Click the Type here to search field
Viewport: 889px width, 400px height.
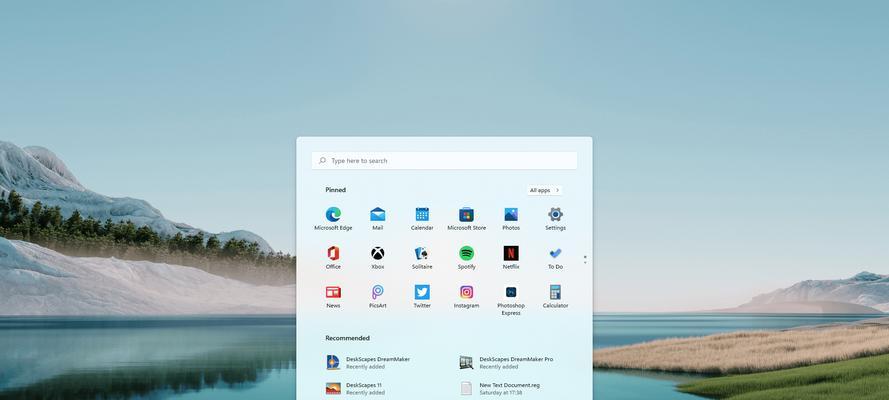click(x=444, y=160)
